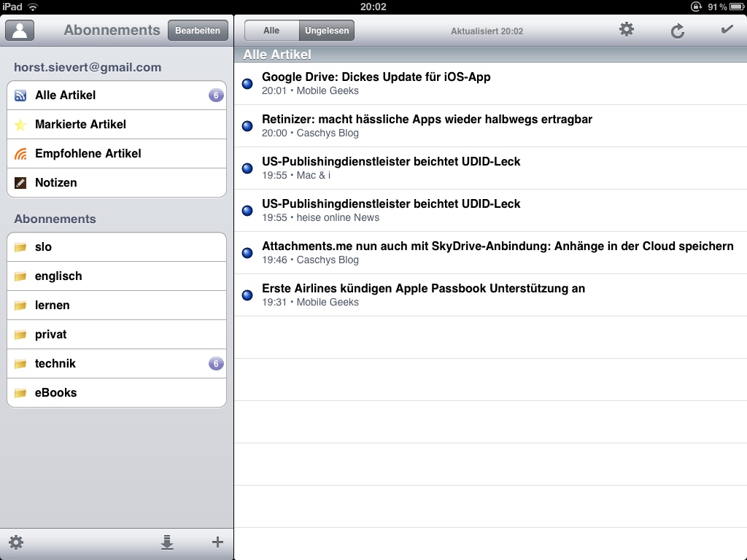Open article list settings gear in toolbar
The width and height of the screenshot is (747, 560).
pos(626,30)
